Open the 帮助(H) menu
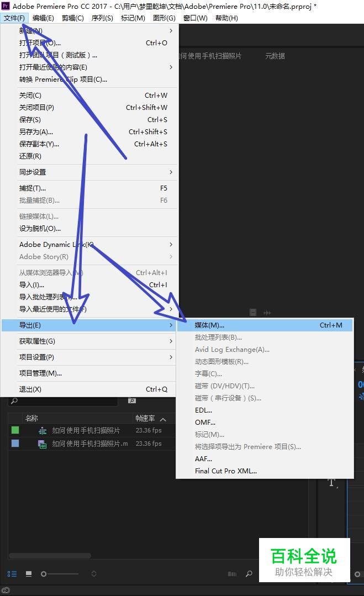 pos(226,18)
